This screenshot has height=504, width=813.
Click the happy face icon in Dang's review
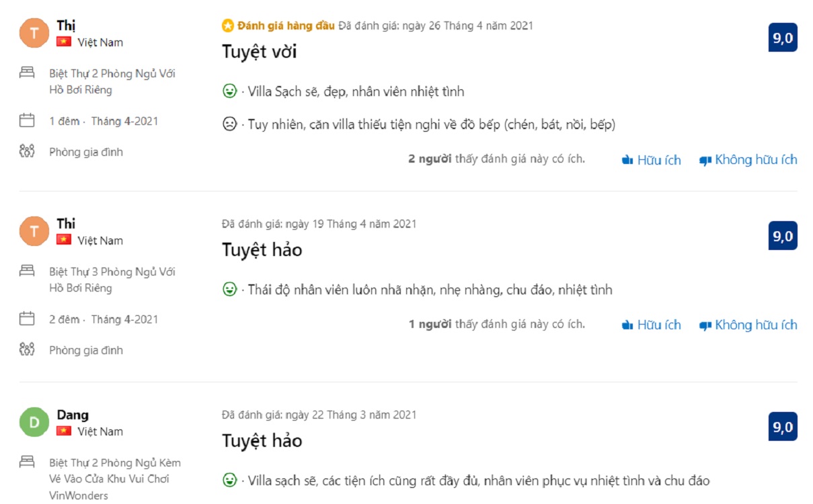pyautogui.click(x=229, y=480)
